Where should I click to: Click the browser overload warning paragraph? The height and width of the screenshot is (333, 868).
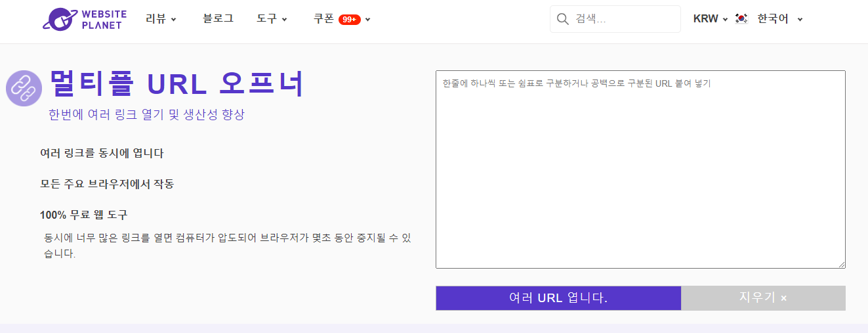pos(228,246)
